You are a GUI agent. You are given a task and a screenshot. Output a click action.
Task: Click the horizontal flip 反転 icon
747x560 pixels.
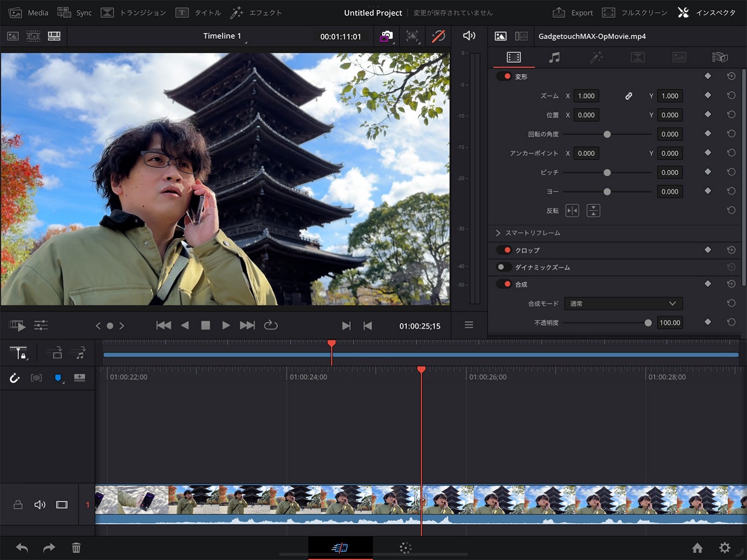tap(572, 211)
